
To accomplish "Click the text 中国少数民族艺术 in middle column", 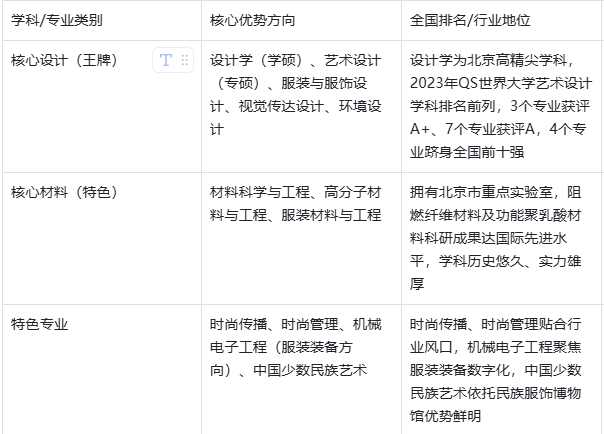I will pyautogui.click(x=311, y=370).
